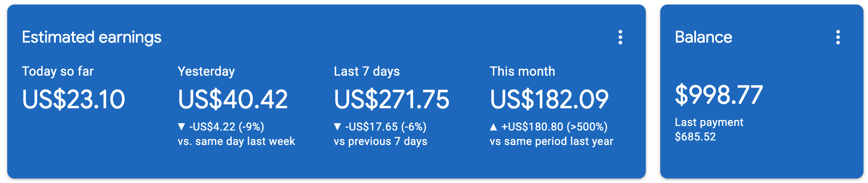Viewport: 868px width, 183px height.
Task: Click the Balance card heading
Action: coord(703,37)
